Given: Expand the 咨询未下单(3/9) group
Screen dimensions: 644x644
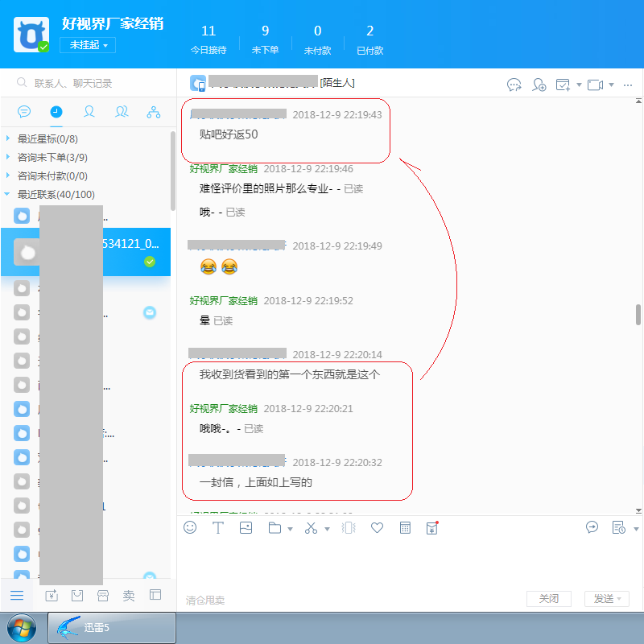Looking at the screenshot, I should pos(8,157).
